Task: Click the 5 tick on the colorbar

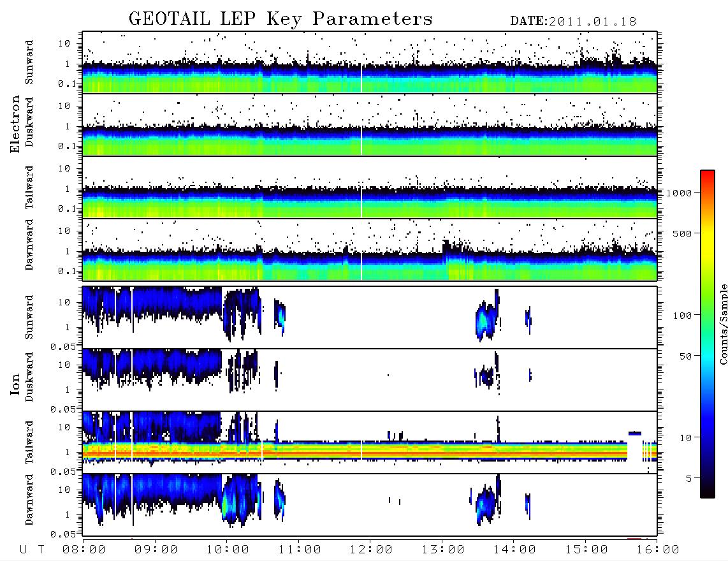Action: point(688,478)
